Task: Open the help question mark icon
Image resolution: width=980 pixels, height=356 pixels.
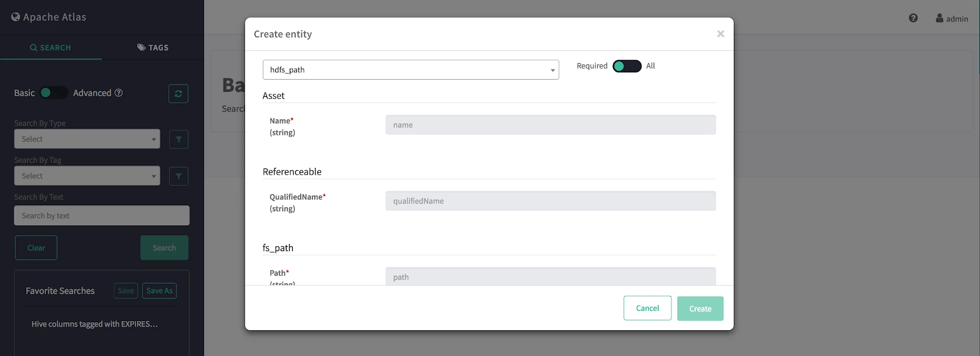Action: 913,18
